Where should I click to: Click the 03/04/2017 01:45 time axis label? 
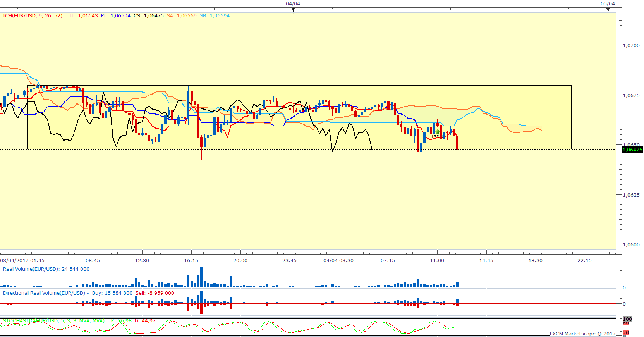click(x=22, y=261)
